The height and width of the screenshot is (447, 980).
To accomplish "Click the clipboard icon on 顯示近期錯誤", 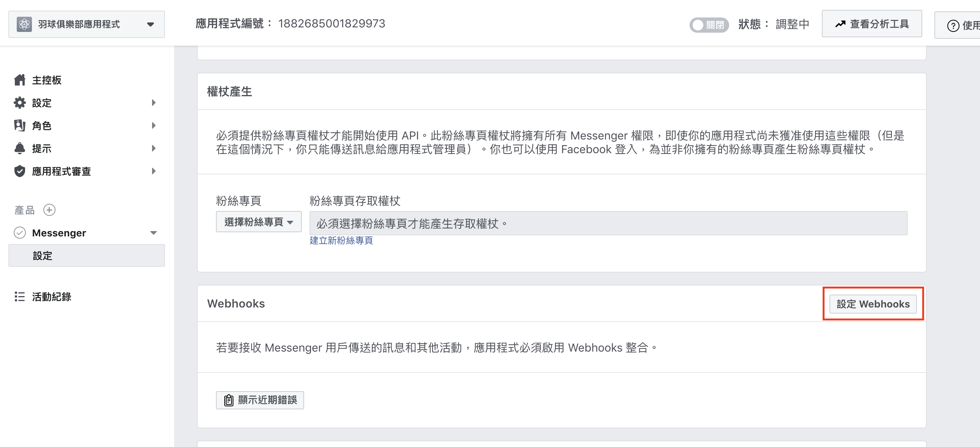I will pyautogui.click(x=228, y=400).
